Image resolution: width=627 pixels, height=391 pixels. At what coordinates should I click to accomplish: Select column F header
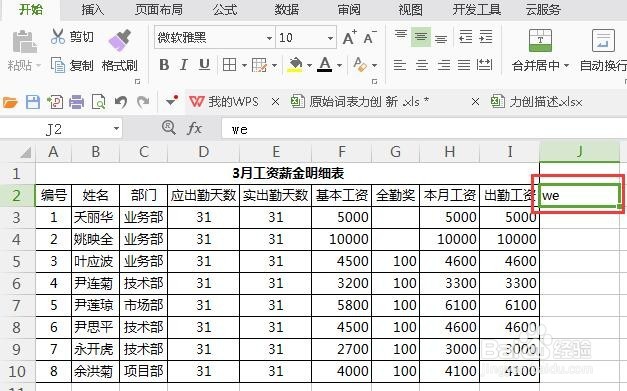341,152
